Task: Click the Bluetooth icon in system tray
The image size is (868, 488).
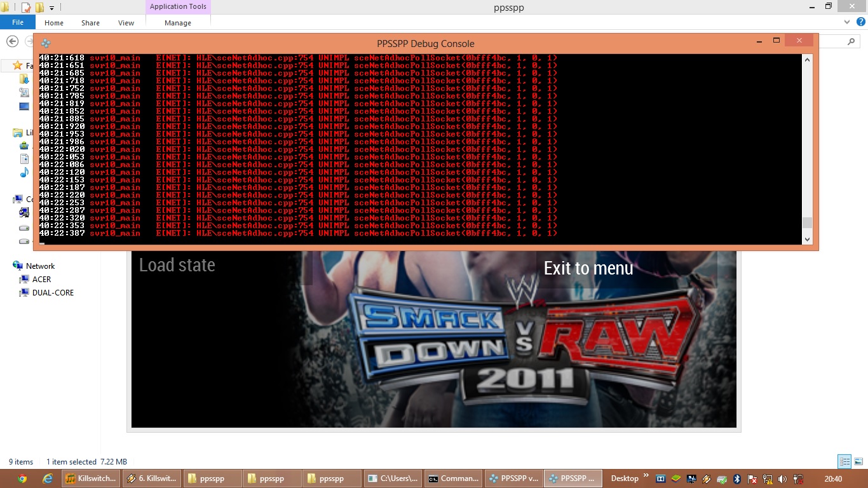Action: [737, 478]
